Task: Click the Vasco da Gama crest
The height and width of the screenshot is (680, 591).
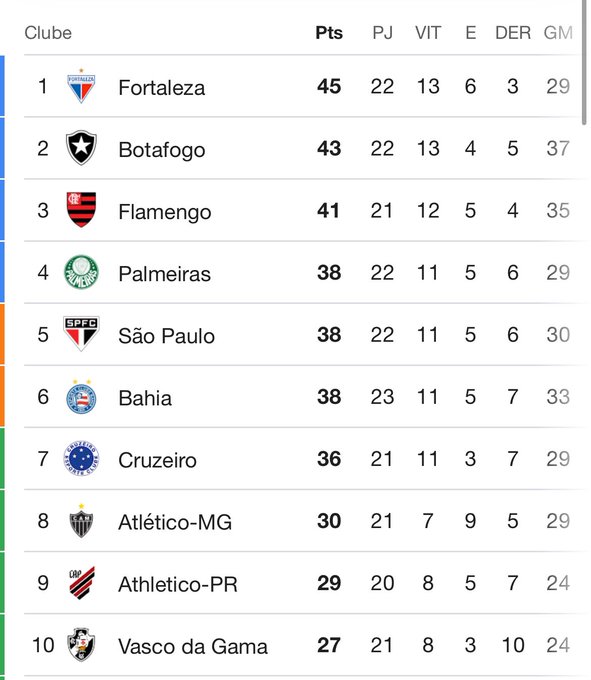Action: tap(81, 644)
